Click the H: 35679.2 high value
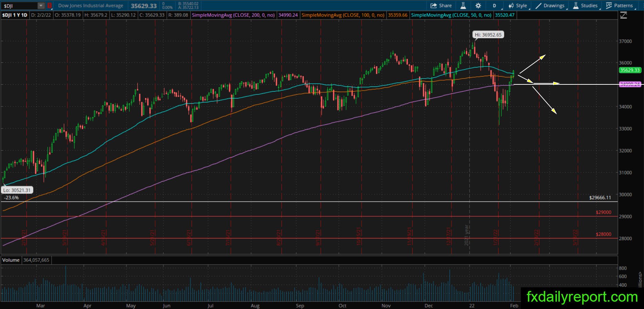644x309 pixels. (96, 15)
